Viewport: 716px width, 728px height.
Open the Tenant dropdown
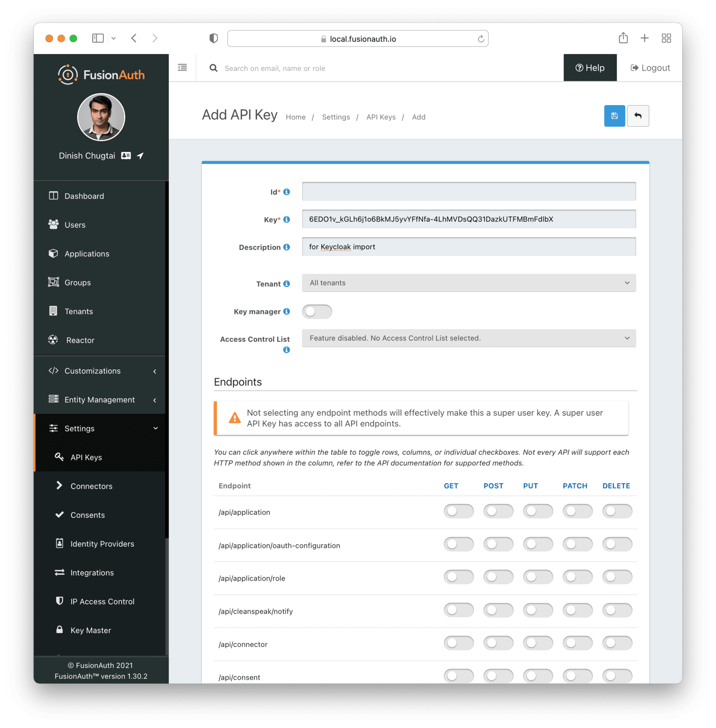coord(469,283)
